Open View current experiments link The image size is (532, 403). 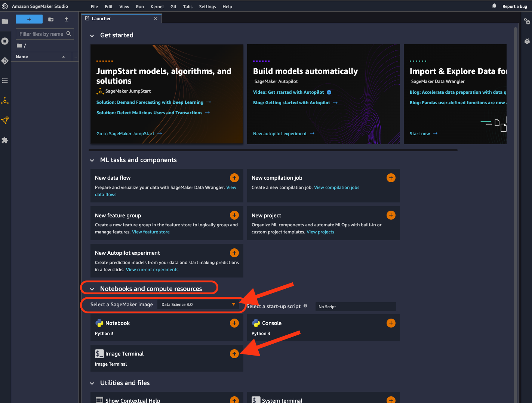point(152,270)
